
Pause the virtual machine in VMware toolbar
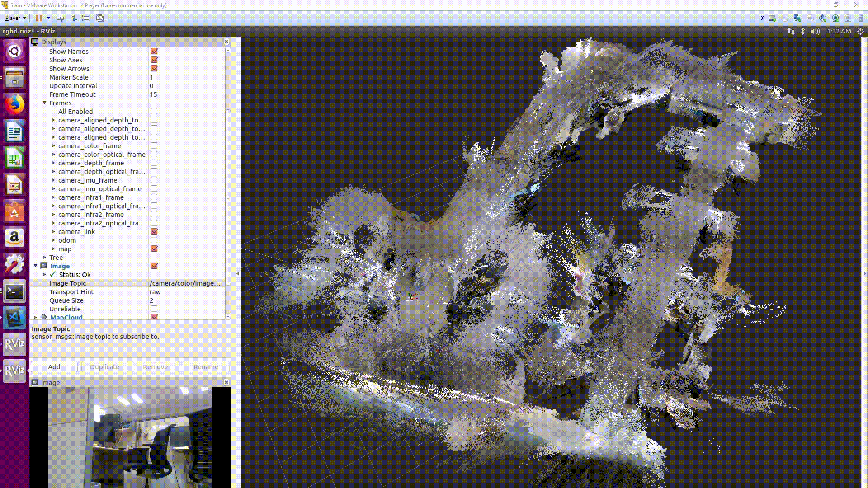(39, 18)
